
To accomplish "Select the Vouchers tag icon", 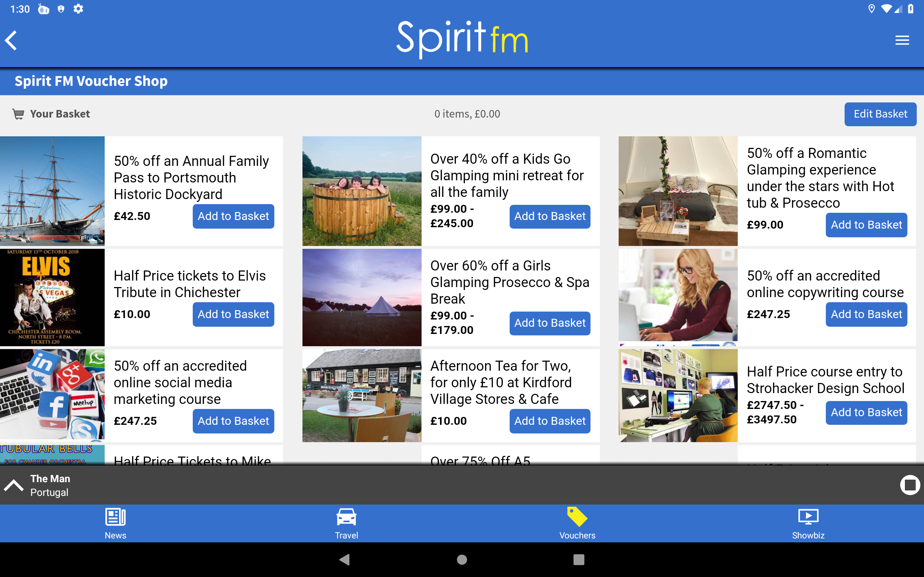I will (x=577, y=517).
